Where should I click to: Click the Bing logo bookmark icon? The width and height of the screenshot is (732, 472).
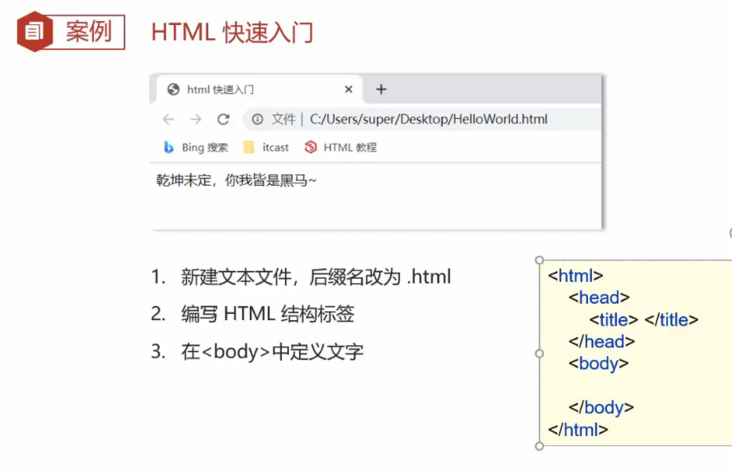pyautogui.click(x=169, y=148)
